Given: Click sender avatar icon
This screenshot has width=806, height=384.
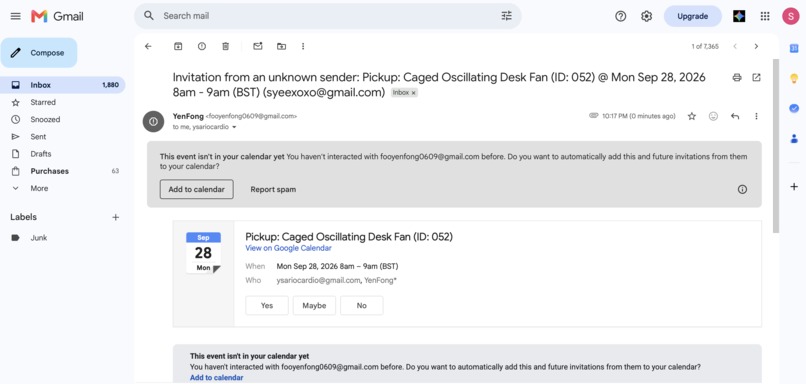Looking at the screenshot, I should 153,121.
